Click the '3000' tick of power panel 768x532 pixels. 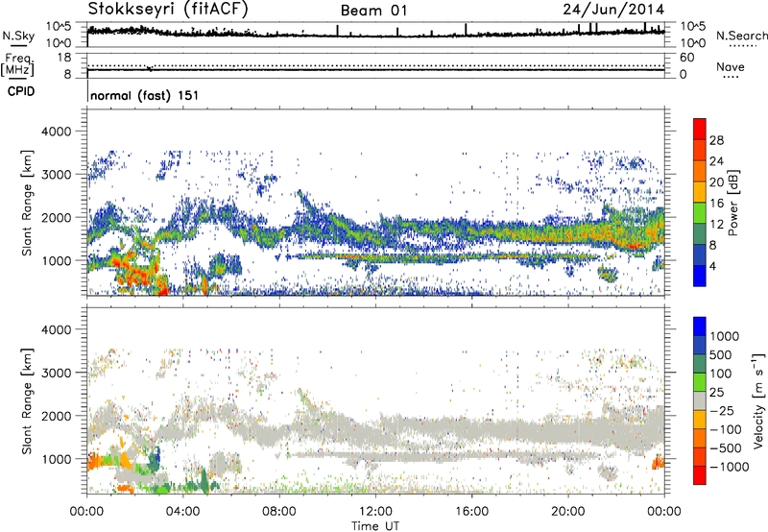point(56,175)
